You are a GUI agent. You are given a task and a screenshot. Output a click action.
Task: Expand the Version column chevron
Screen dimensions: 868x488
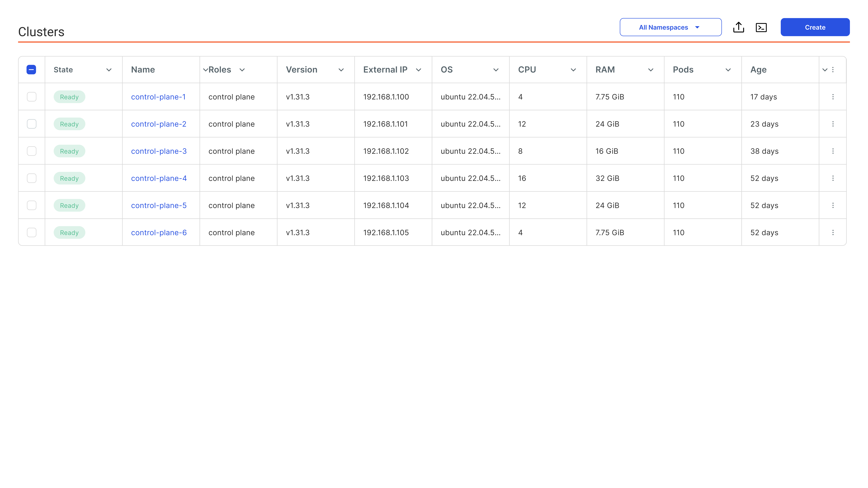(341, 70)
